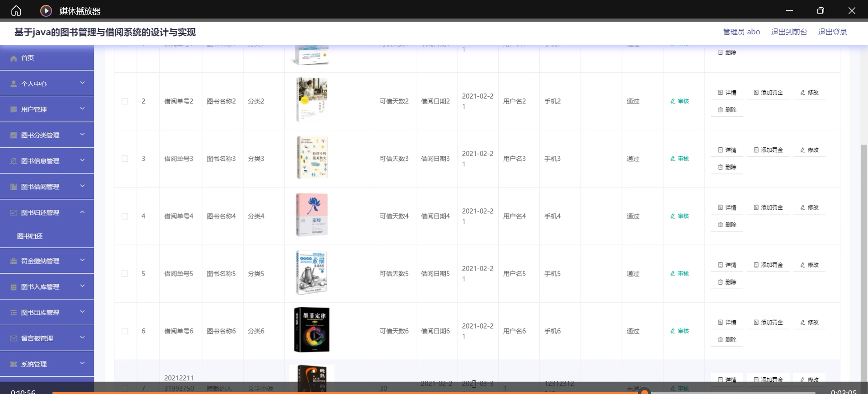Click the 素描 book cover in row 5
Screen dimensions: 868x394
(311, 273)
